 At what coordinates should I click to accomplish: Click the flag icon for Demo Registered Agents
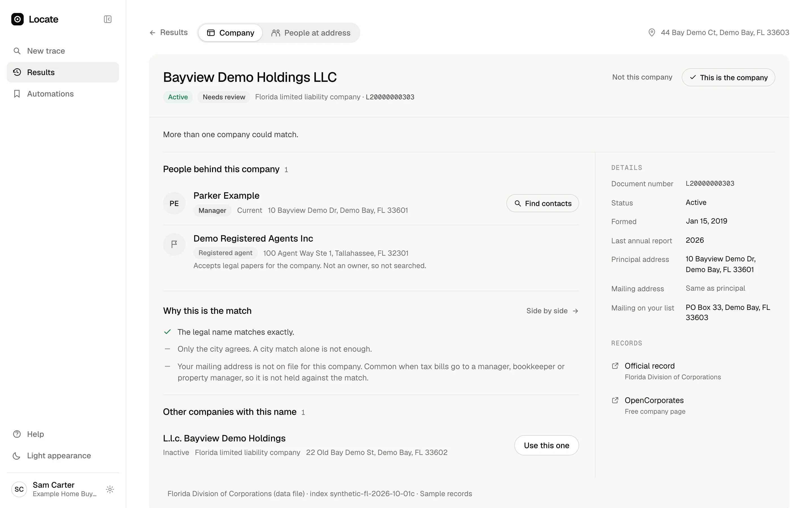[174, 244]
